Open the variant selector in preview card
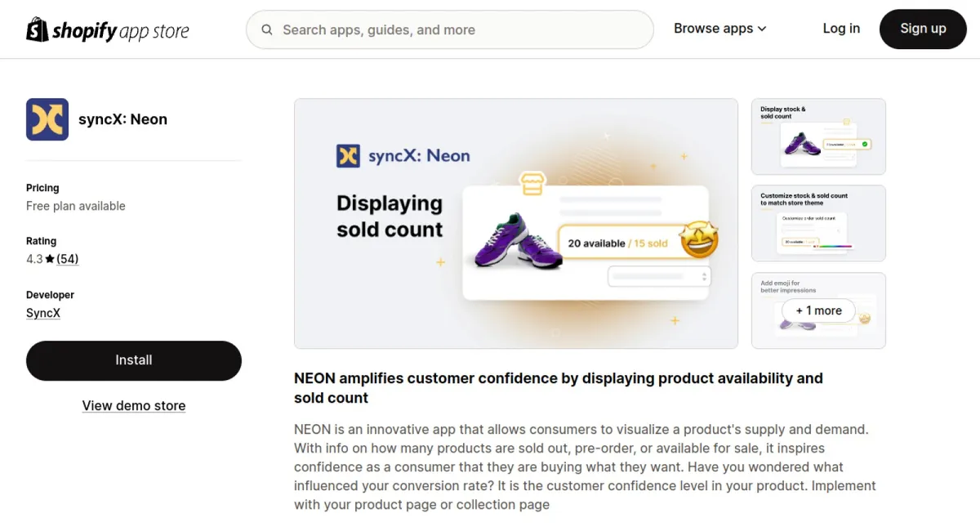Screen dimensions: 980x531 659,277
